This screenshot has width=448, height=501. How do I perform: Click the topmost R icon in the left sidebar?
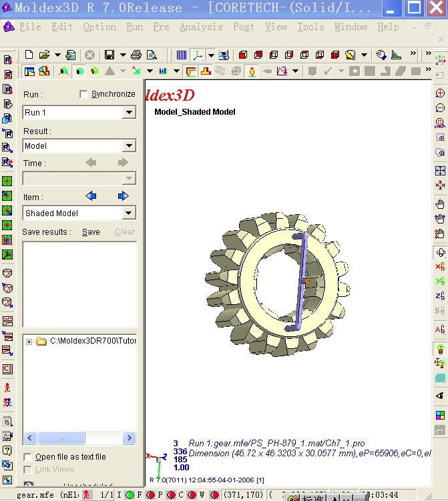click(7, 60)
